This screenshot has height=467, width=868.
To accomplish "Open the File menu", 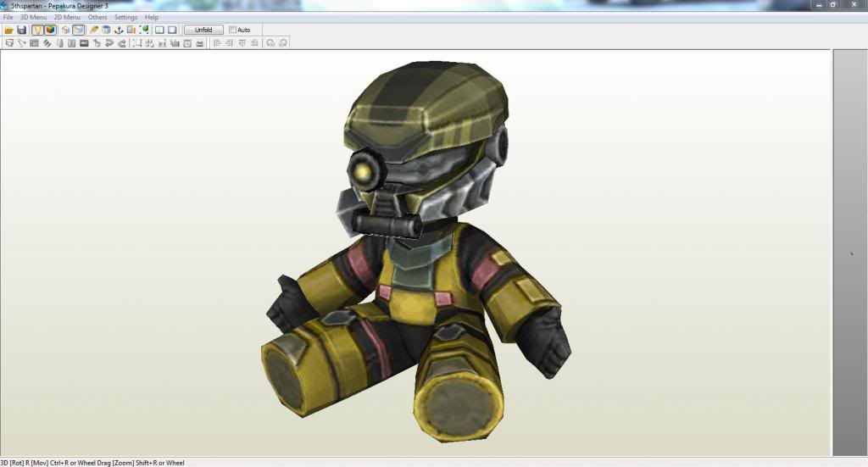I will click(8, 17).
